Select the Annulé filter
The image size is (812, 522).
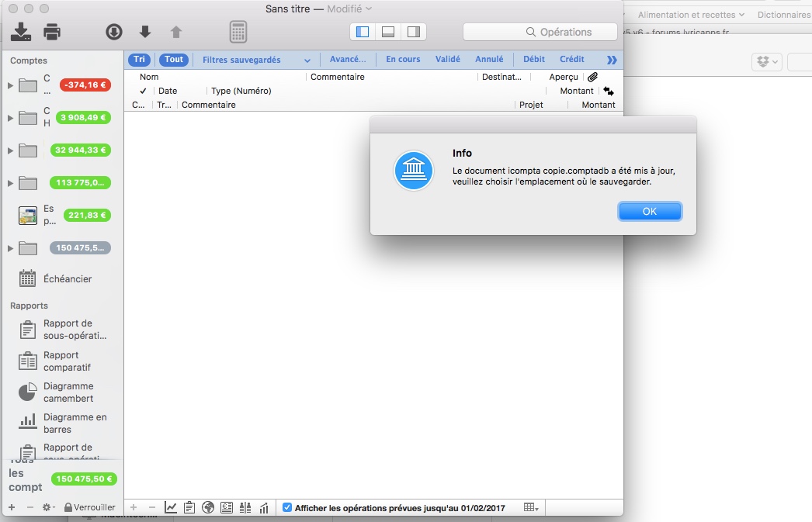pos(489,60)
